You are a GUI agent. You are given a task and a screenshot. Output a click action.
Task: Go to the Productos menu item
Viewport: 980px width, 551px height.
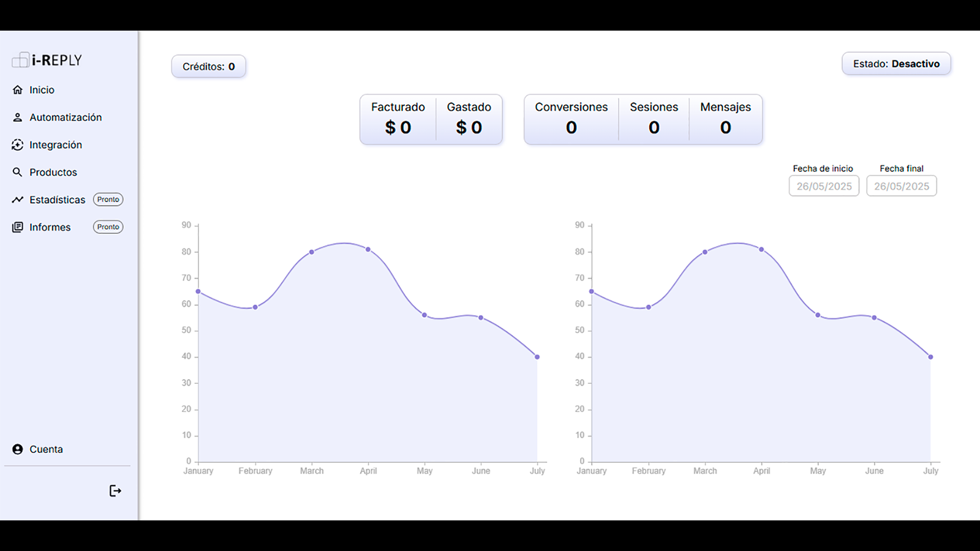pos(53,173)
